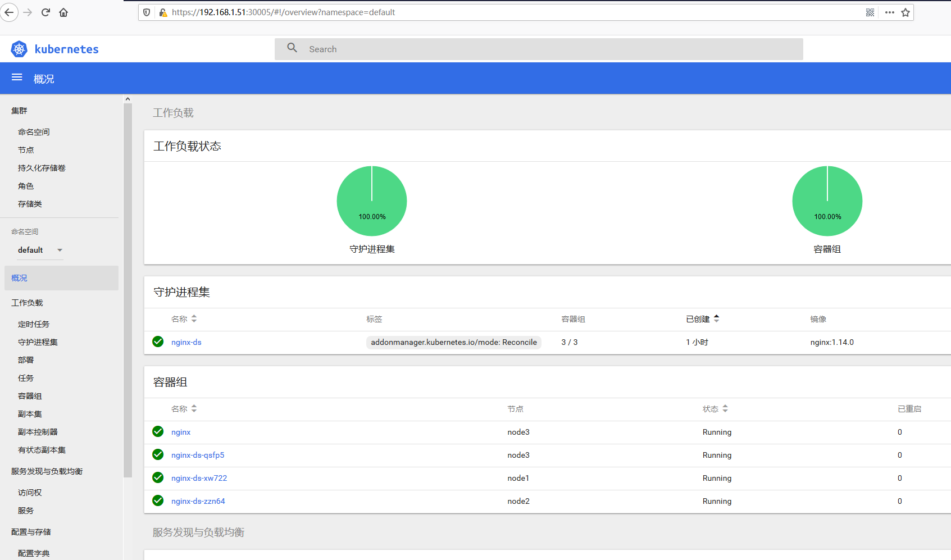Viewport: 951px width, 560px height.
Task: Select 角色 in sidebar
Action: [26, 186]
